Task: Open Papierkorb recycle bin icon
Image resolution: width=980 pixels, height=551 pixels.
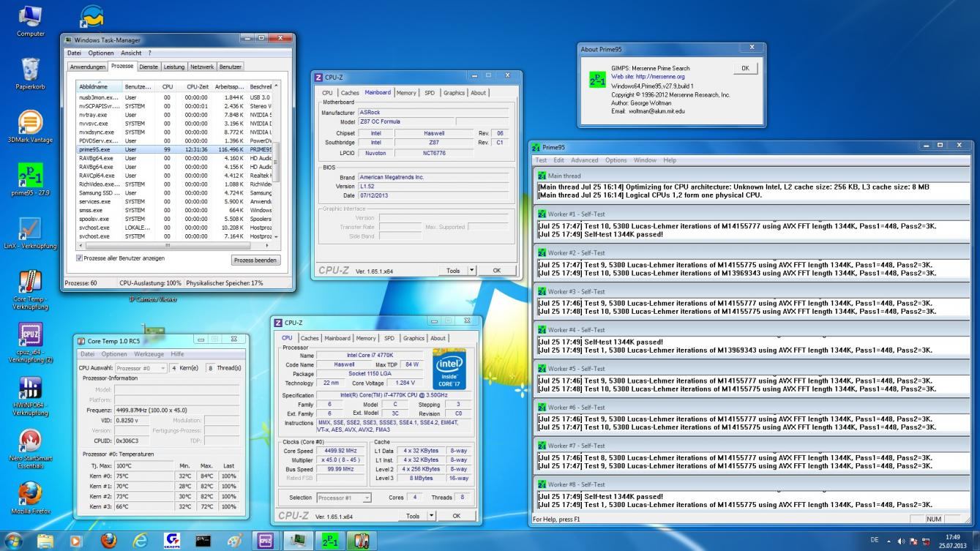Action: click(30, 73)
